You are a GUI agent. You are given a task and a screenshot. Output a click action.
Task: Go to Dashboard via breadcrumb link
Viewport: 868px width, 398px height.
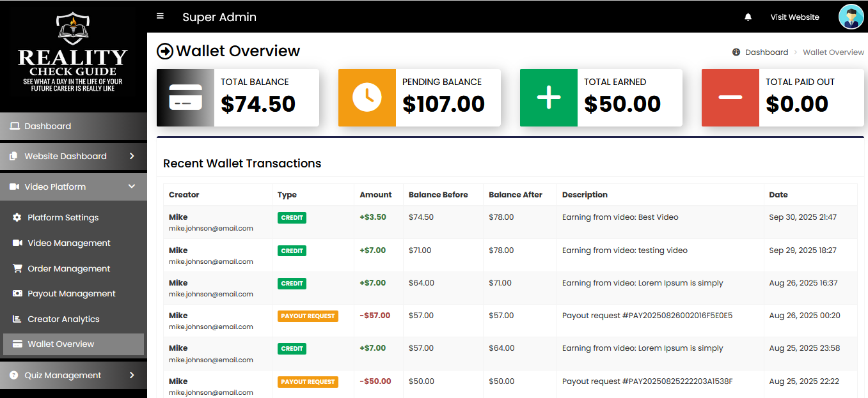[766, 52]
